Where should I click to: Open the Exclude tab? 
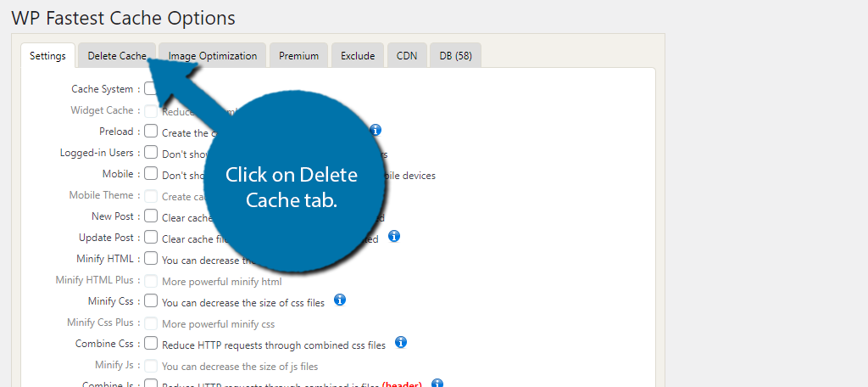358,55
